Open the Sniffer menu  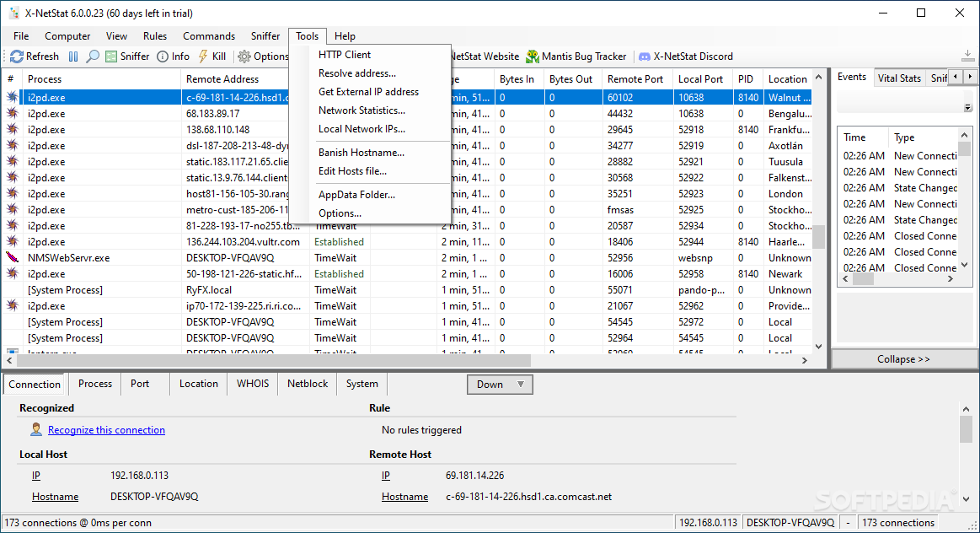265,36
